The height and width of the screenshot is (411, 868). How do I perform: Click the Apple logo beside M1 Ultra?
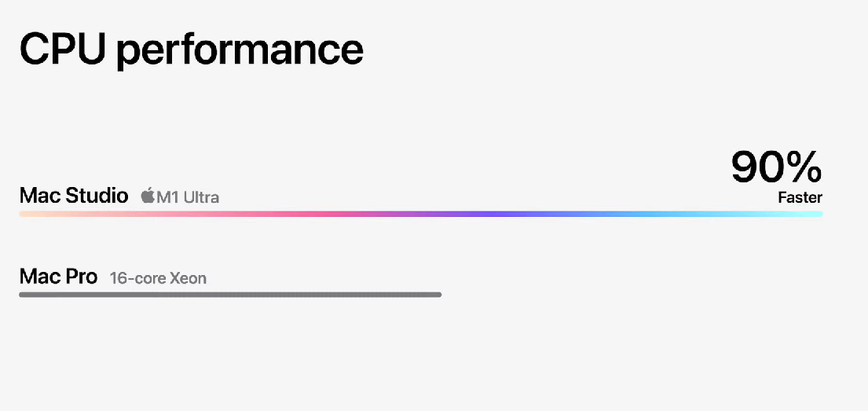pos(148,196)
